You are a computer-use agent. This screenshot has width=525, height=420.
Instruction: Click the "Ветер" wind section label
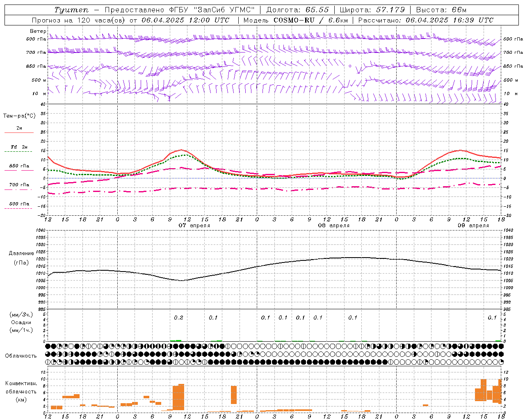click(38, 31)
